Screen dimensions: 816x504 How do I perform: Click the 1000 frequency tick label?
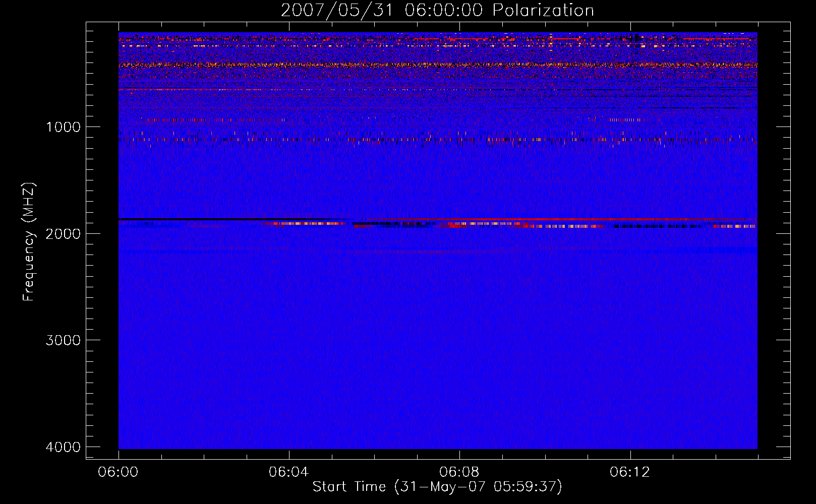63,127
